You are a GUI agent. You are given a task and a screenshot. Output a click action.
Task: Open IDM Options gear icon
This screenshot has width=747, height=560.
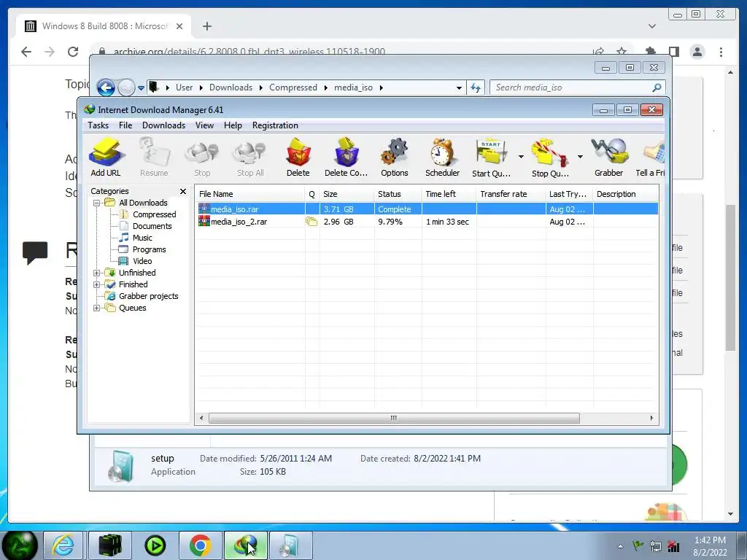395,157
